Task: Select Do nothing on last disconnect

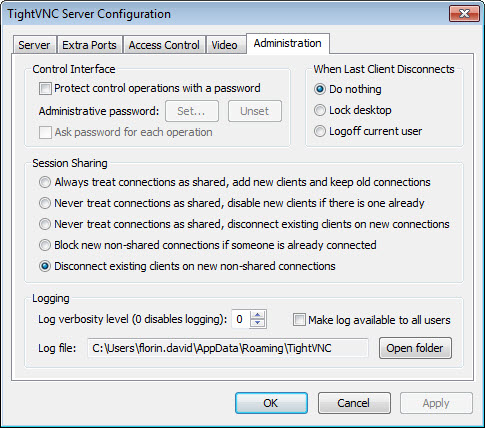Action: (320, 89)
